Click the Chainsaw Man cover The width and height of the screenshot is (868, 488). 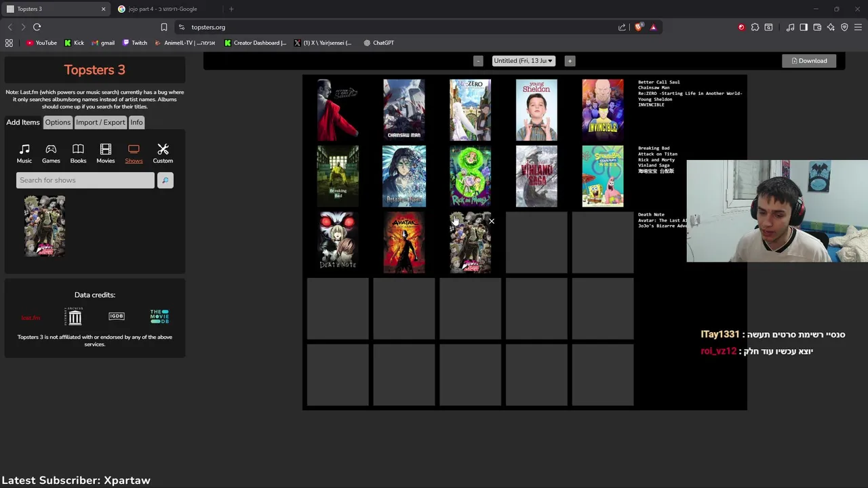pyautogui.click(x=404, y=110)
